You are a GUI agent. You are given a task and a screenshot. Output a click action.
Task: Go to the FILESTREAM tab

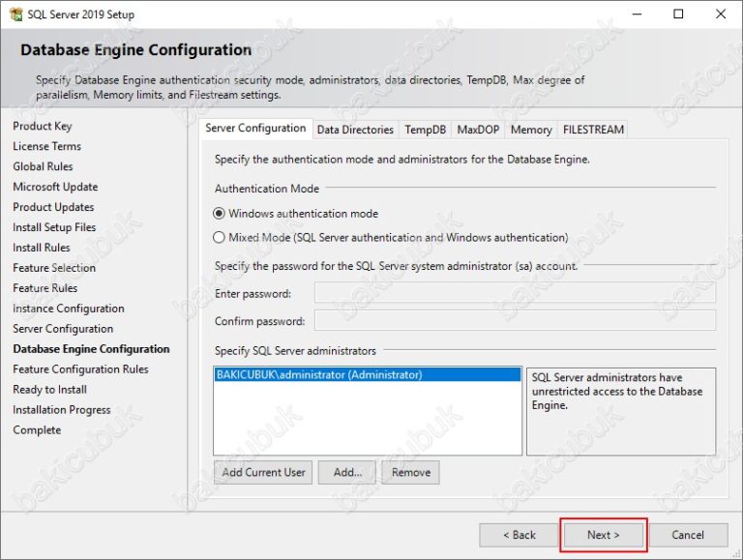(593, 130)
